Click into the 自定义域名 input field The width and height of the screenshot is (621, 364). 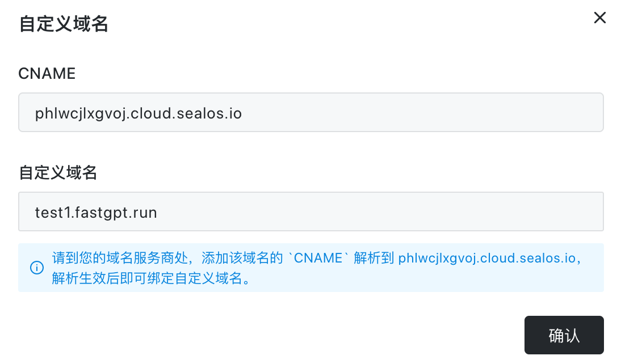click(311, 211)
